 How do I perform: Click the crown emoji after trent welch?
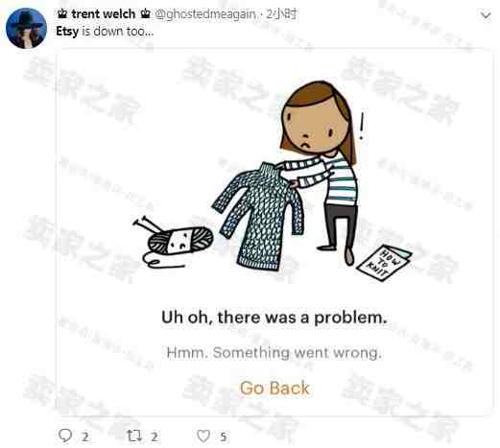(x=146, y=13)
